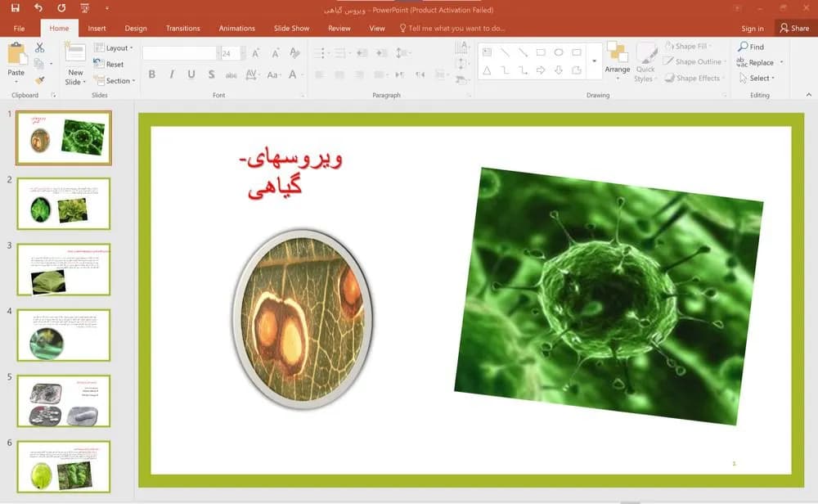Screen dimensions: 818x504
Task: Insert a New Slide
Action: tap(75, 64)
